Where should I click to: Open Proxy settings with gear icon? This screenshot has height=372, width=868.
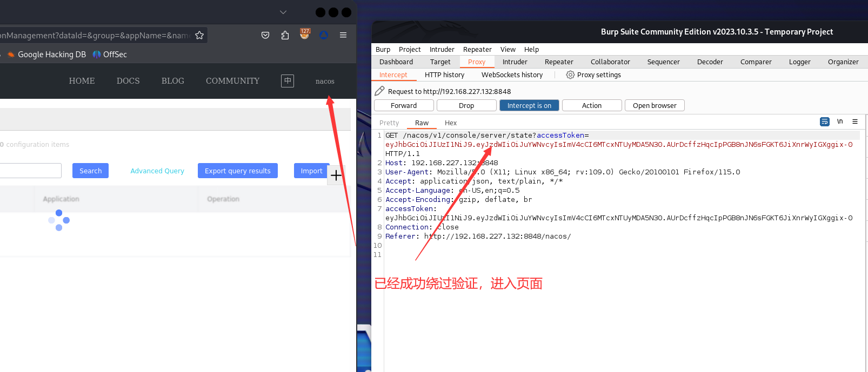pyautogui.click(x=593, y=75)
